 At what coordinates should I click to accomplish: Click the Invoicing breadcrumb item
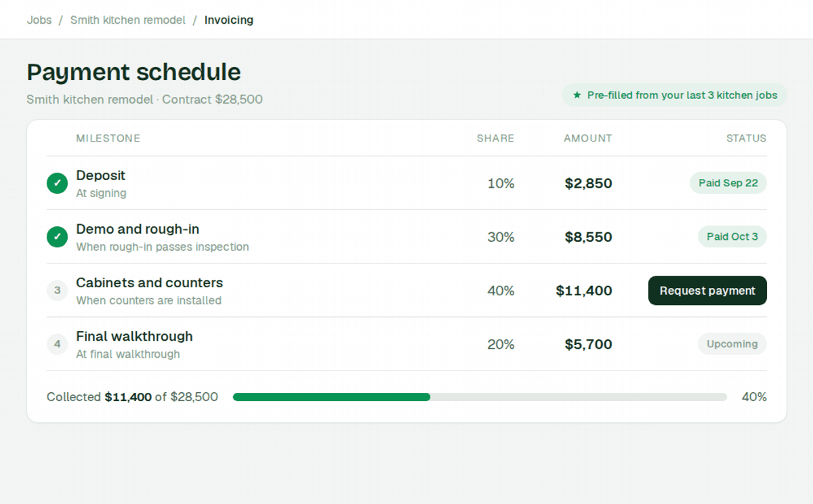pyautogui.click(x=229, y=20)
